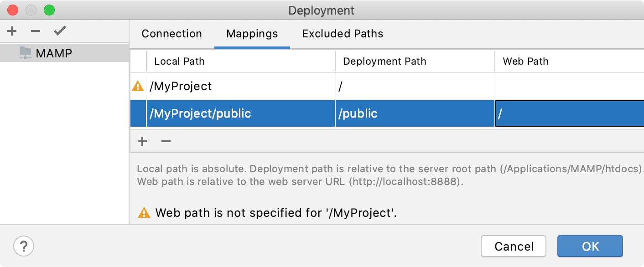
Task: Switch to the Connection tab
Action: click(x=172, y=33)
